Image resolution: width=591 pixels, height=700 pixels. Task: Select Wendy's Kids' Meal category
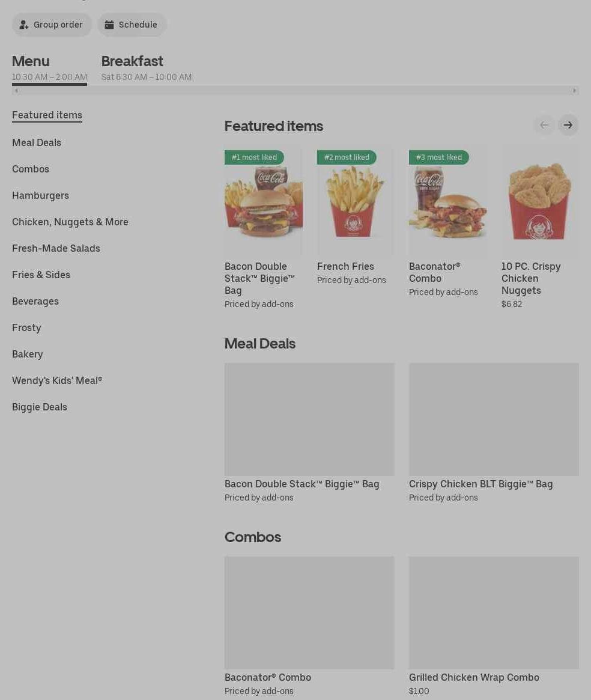(x=57, y=381)
